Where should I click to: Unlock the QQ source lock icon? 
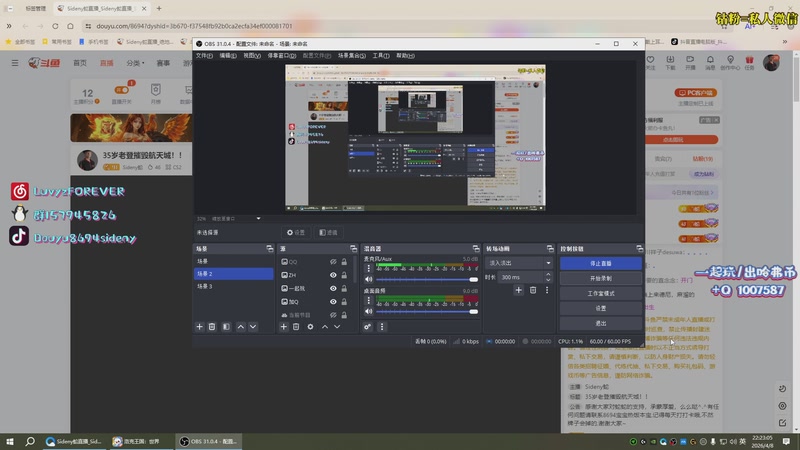coord(344,262)
